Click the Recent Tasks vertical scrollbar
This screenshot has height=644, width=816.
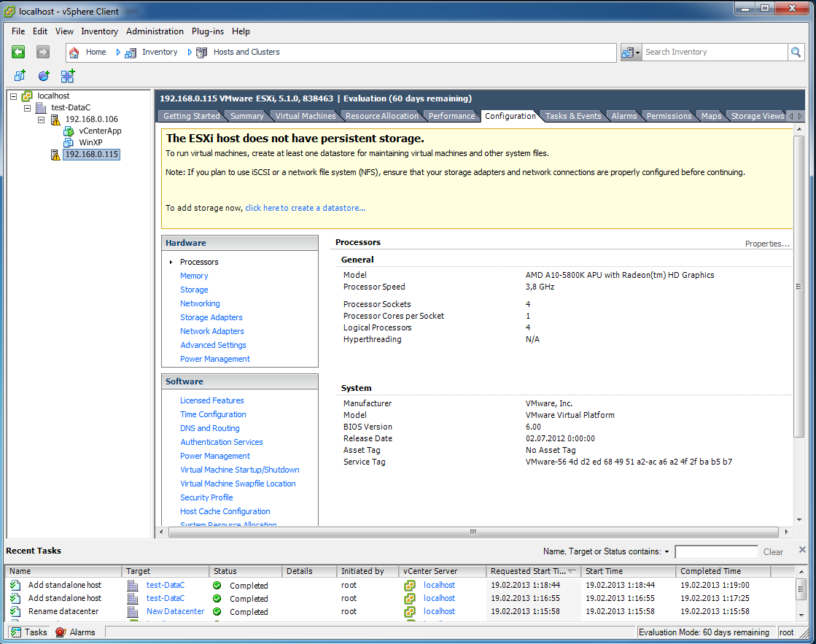(801, 590)
